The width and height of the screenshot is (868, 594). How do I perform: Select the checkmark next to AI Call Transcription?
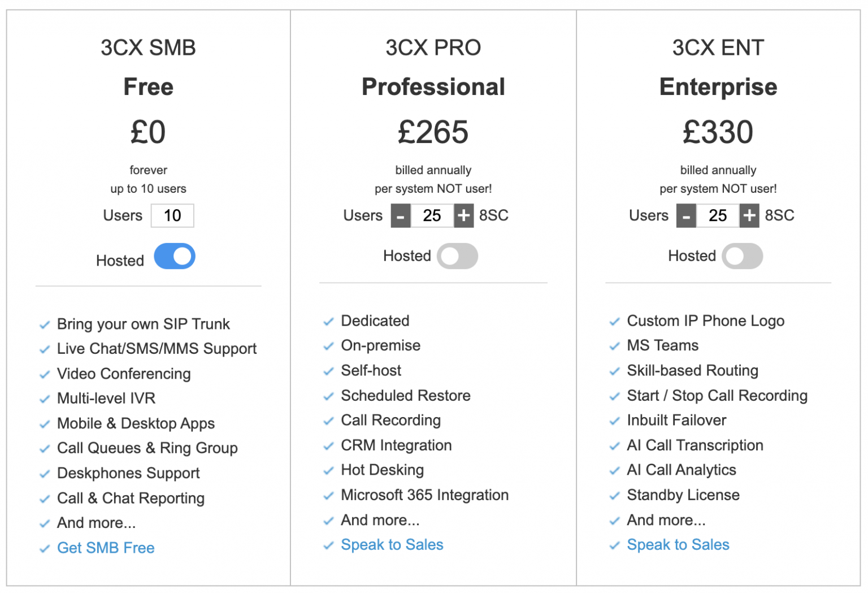pyautogui.click(x=615, y=446)
